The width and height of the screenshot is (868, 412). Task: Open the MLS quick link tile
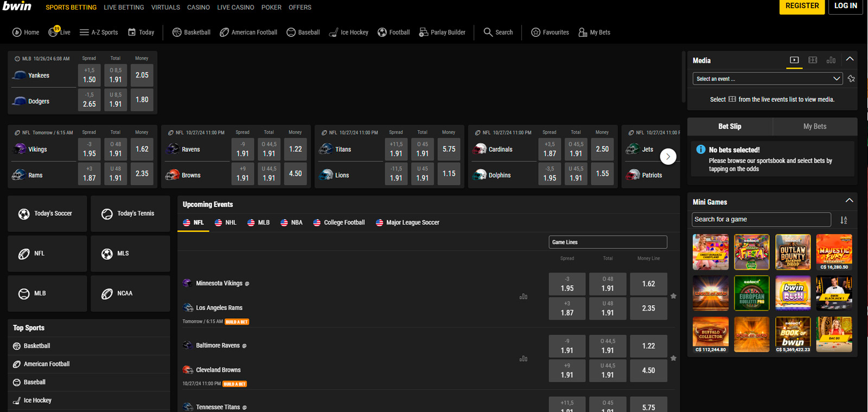(x=130, y=254)
